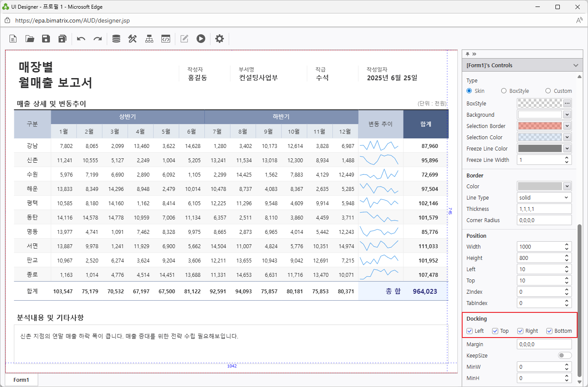Open settings with the gear icon

[220, 39]
